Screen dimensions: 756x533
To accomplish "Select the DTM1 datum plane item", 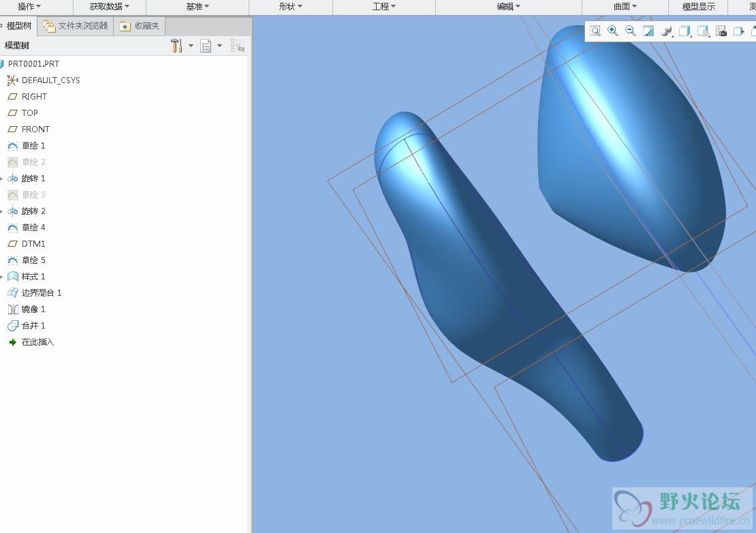I will [x=33, y=244].
